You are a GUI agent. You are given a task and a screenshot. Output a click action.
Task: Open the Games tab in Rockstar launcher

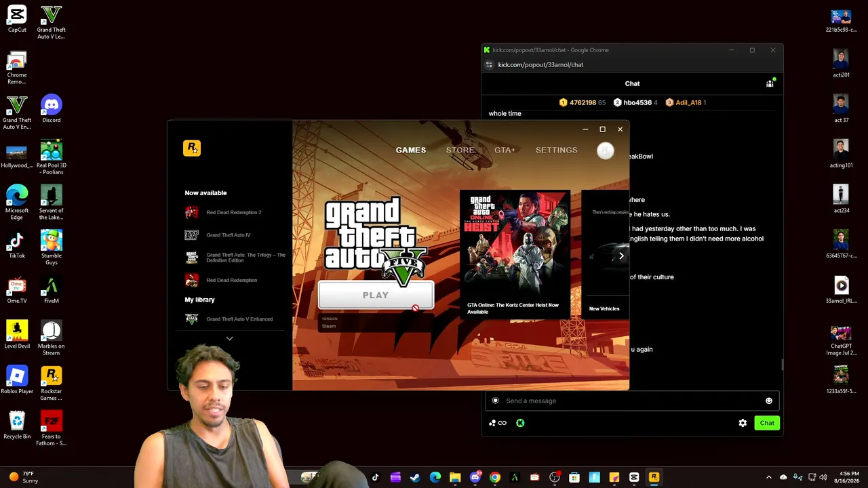[411, 150]
